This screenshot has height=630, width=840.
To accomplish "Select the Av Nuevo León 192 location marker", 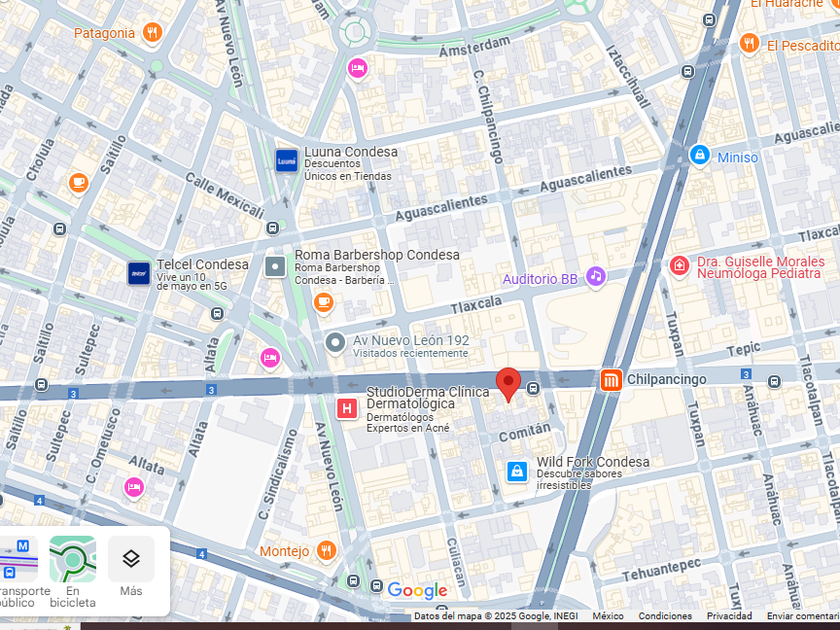I will [x=335, y=343].
